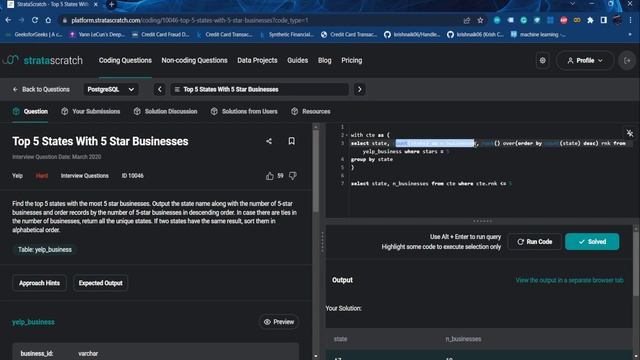Open the tab search chevron
The width and height of the screenshot is (640, 360).
coord(572,4)
